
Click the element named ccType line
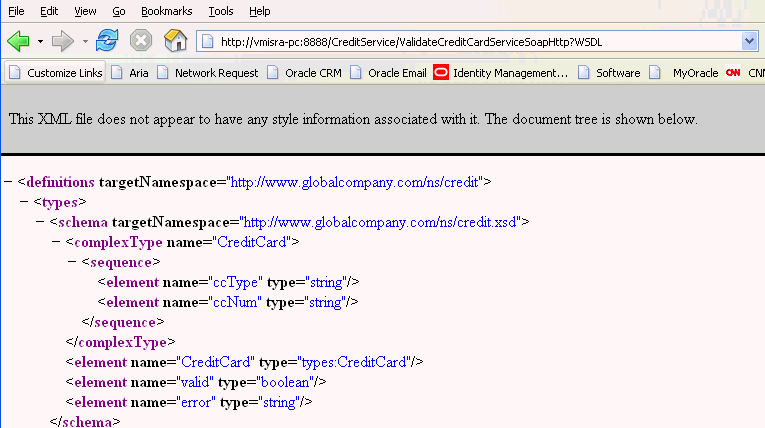coord(228,282)
